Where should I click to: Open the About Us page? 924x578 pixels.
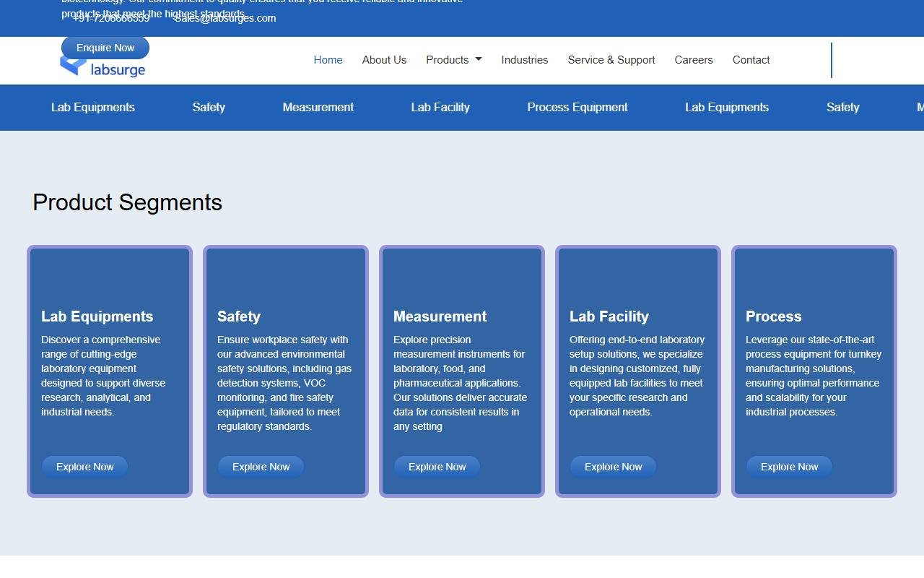point(384,60)
